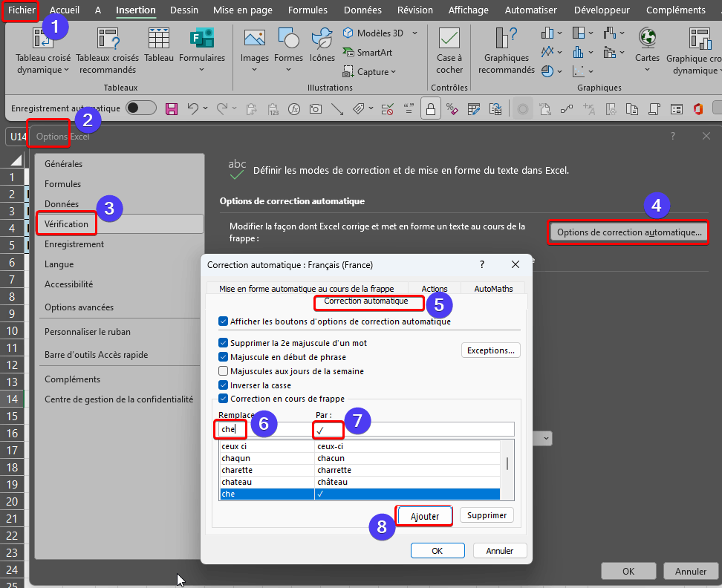
Task: Open the Fichier menu
Action: pos(22,10)
